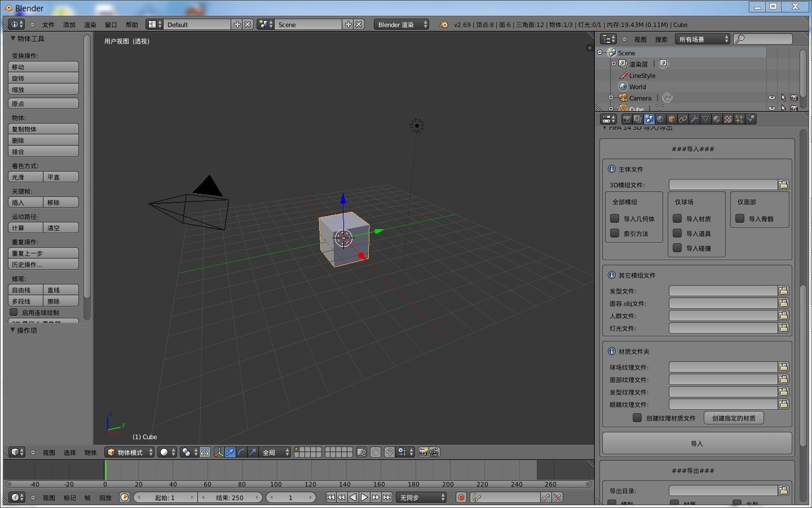Collapse the 物体工具 panel triangle
The width and height of the screenshot is (812, 508).
tap(13, 38)
